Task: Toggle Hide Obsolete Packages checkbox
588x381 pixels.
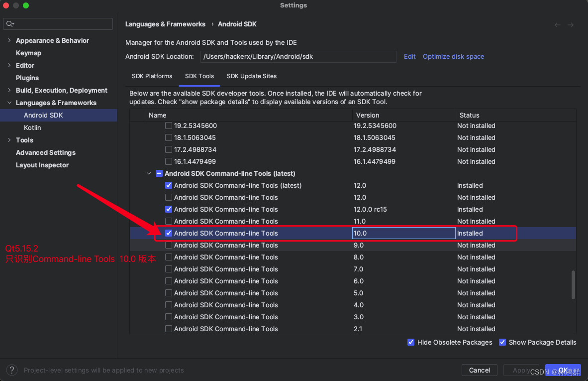Action: click(411, 342)
